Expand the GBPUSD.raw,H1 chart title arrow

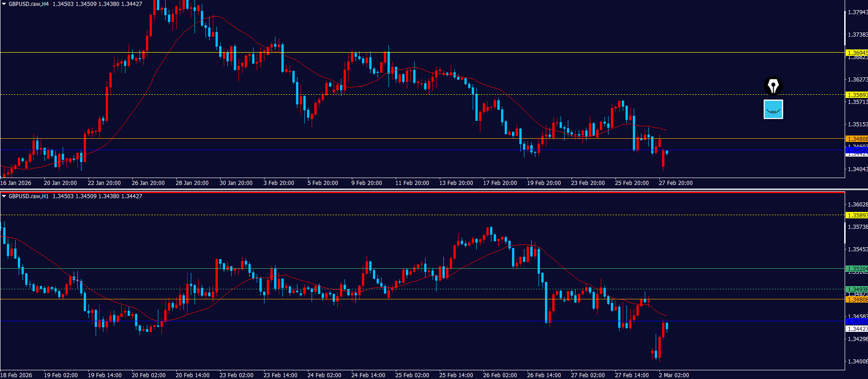pyautogui.click(x=4, y=196)
